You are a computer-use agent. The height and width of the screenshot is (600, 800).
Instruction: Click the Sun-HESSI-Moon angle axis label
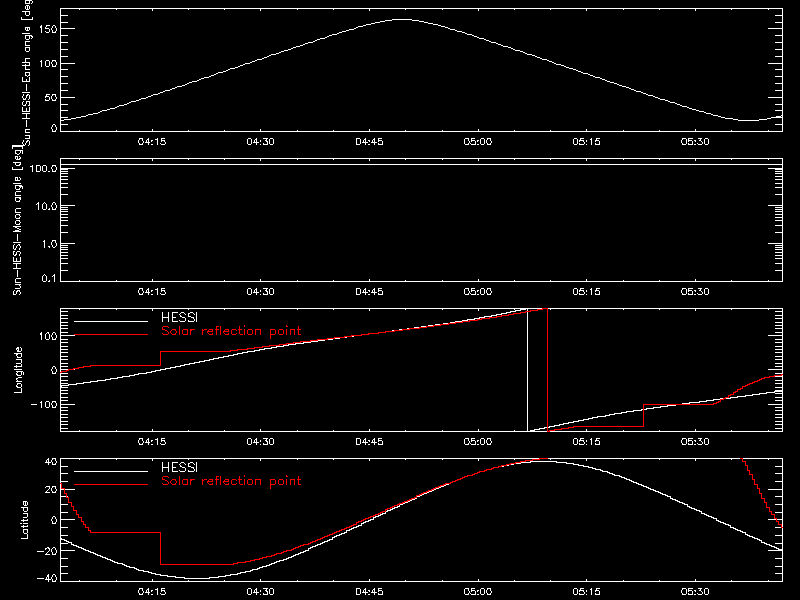17,220
